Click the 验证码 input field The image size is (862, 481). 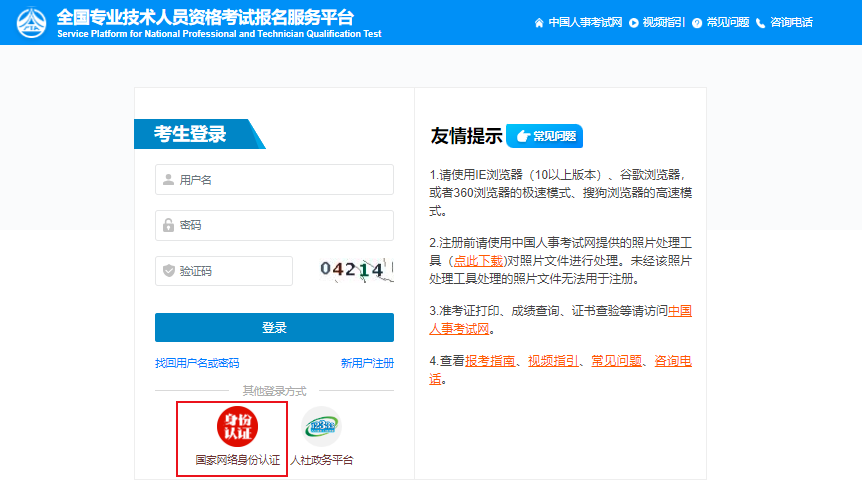224,271
